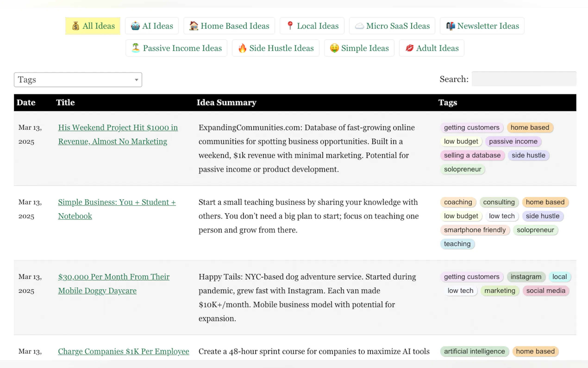Click the artificial intelligence tag pill
Screen dimensions: 588x368
tap(474, 352)
